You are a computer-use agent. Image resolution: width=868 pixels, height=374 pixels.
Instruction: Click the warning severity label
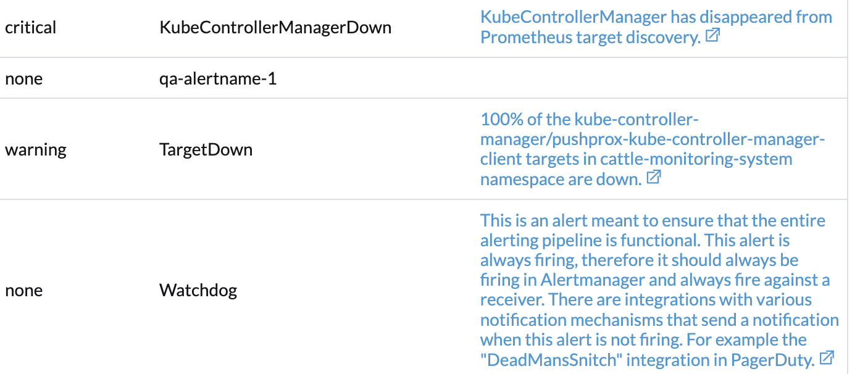click(x=35, y=149)
